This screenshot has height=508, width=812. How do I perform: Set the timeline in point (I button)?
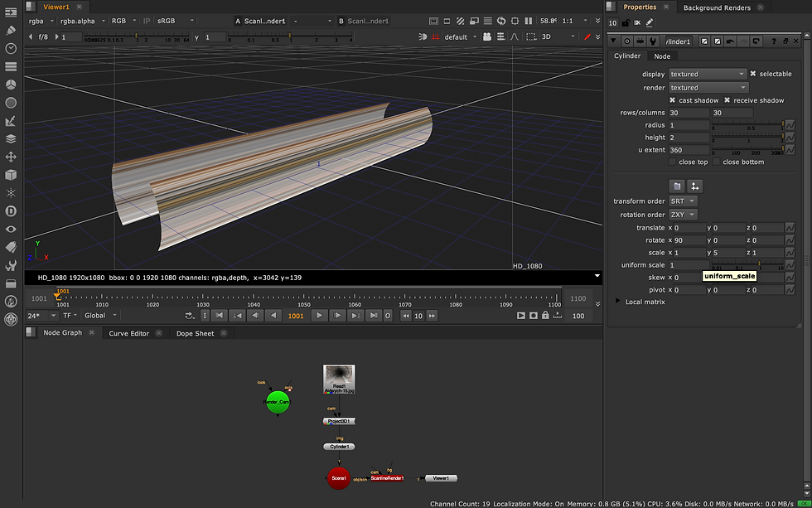point(205,316)
